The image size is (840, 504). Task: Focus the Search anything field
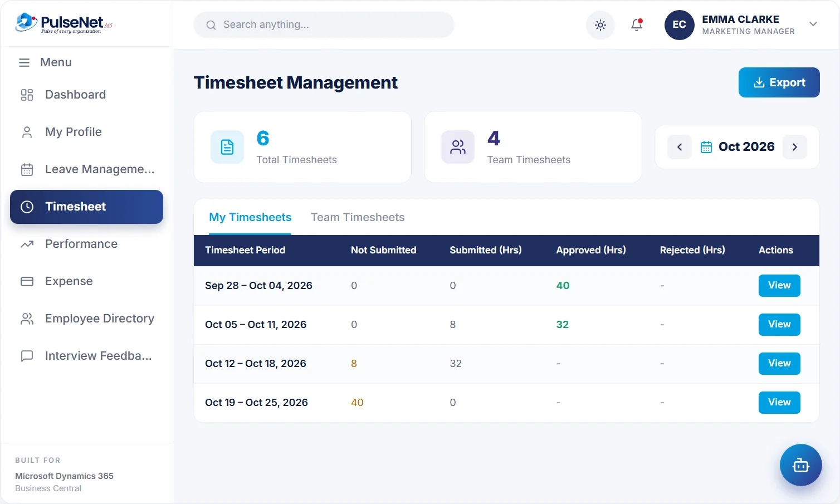point(324,25)
